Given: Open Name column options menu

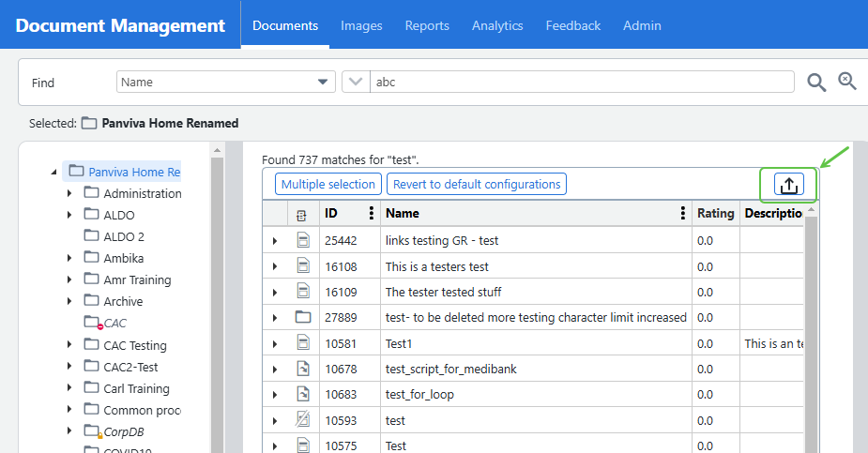Looking at the screenshot, I should coord(682,213).
